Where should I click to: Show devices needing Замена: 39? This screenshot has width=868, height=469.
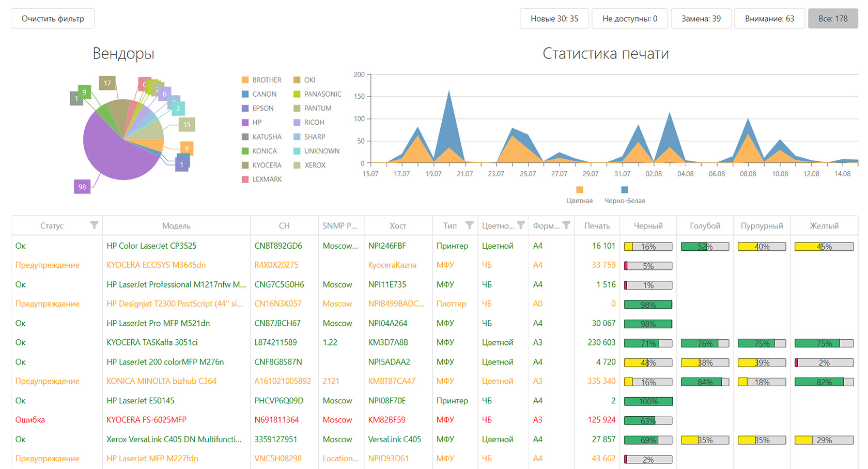tap(701, 19)
